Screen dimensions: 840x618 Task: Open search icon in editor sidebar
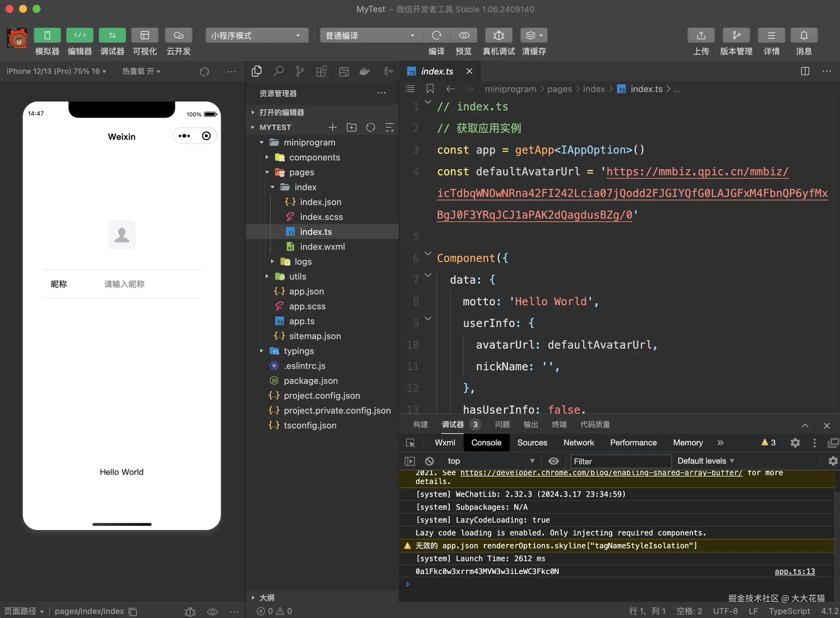coord(278,71)
